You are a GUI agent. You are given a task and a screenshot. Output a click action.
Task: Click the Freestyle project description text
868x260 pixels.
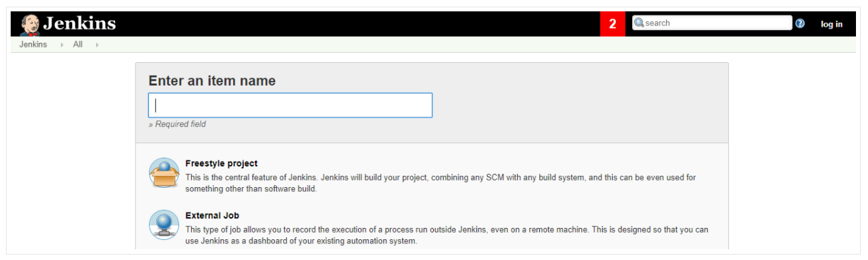point(440,183)
